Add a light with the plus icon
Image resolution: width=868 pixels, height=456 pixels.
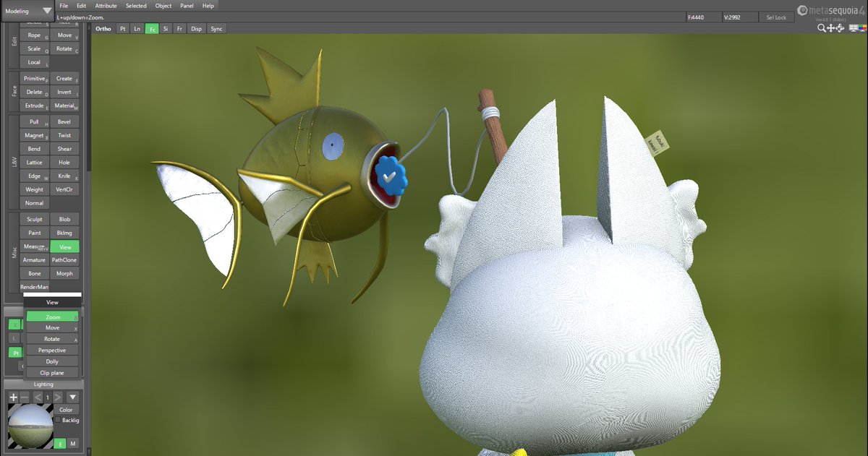coord(14,397)
